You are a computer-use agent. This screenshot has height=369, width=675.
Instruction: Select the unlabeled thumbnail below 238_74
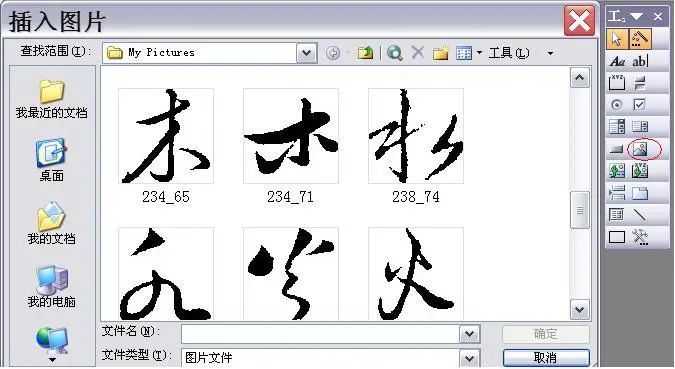416,274
